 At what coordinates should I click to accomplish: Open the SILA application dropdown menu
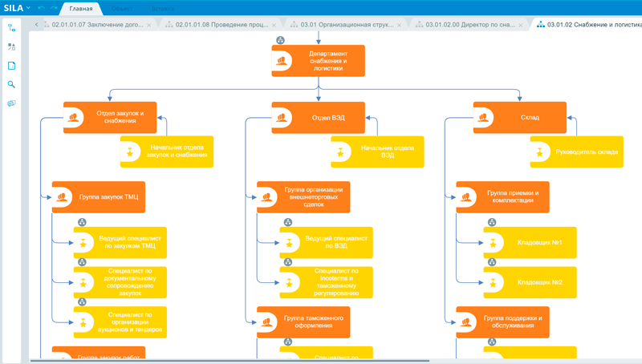pos(17,8)
